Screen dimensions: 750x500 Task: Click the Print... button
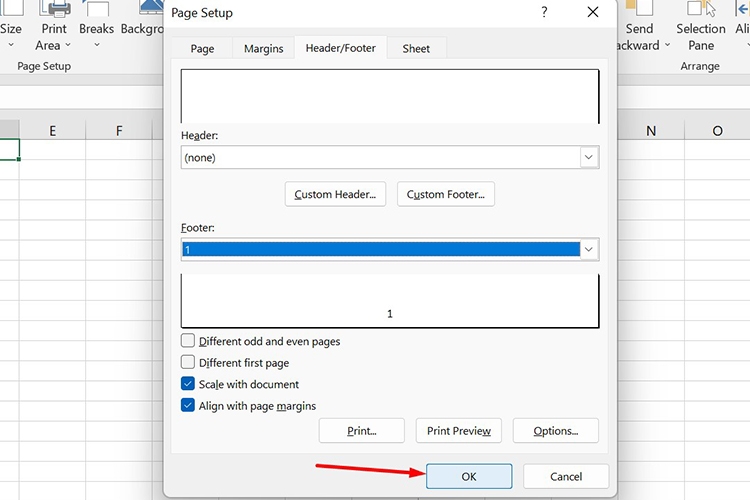pos(362,431)
